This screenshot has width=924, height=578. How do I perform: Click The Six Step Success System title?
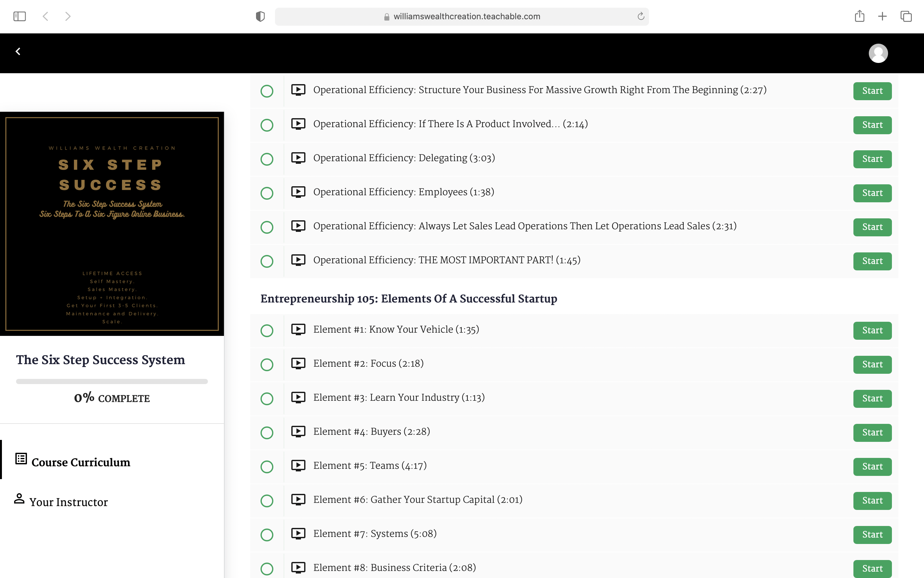click(100, 360)
